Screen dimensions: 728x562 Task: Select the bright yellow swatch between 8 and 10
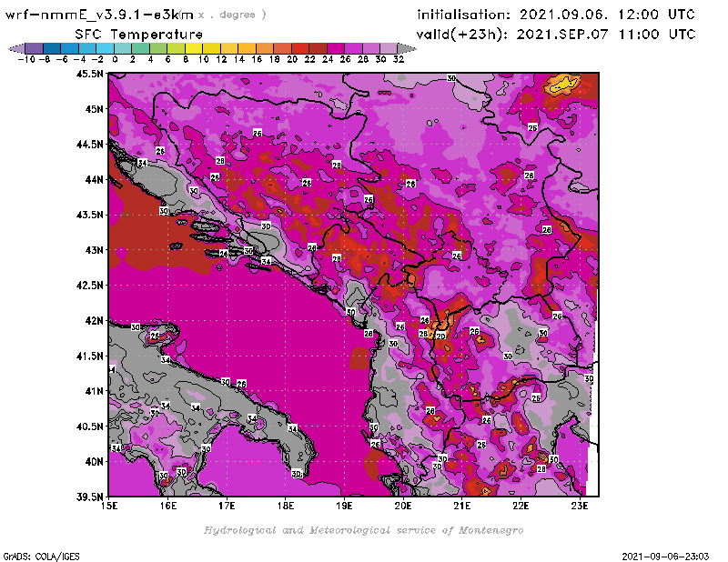194,48
